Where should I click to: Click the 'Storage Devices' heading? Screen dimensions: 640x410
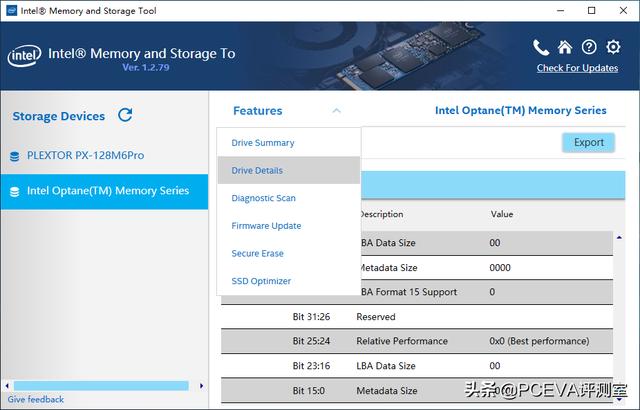coord(59,116)
